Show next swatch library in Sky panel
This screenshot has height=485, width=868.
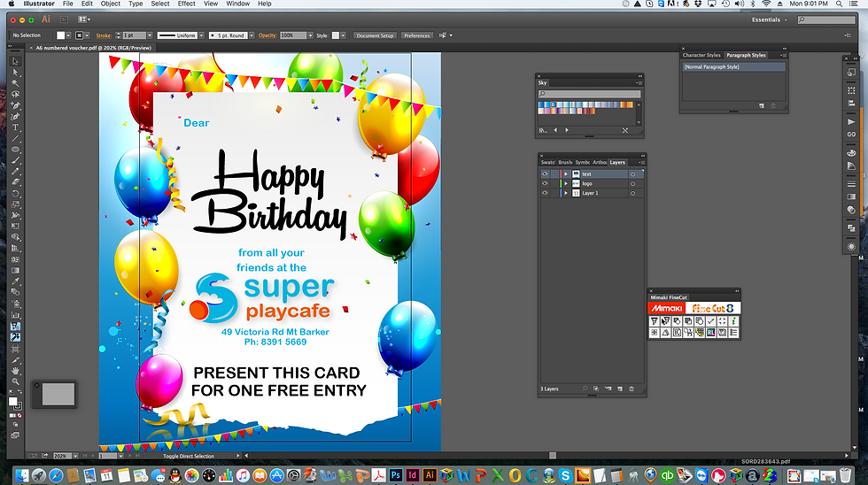pos(567,130)
